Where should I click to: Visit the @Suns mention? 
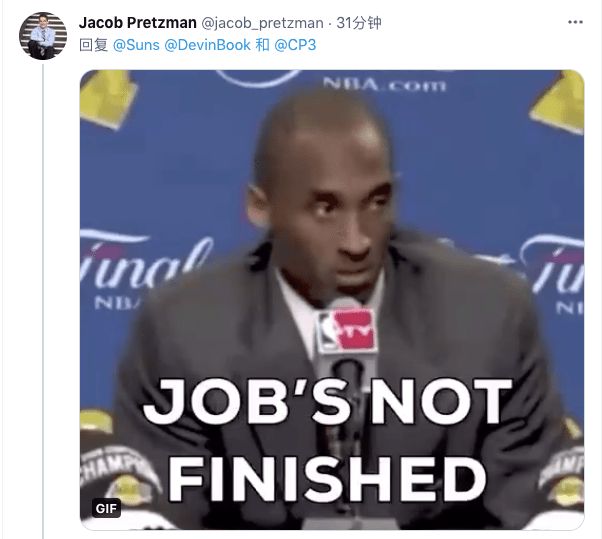click(x=136, y=45)
